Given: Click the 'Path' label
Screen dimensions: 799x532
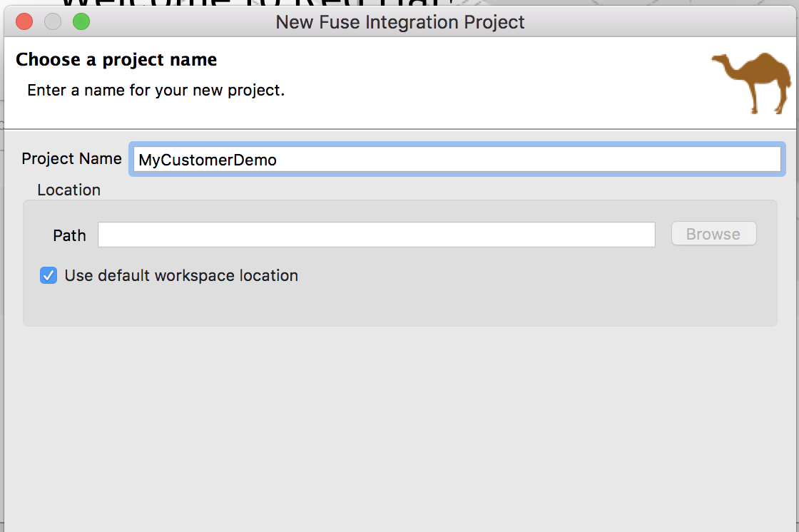Looking at the screenshot, I should 69,235.
